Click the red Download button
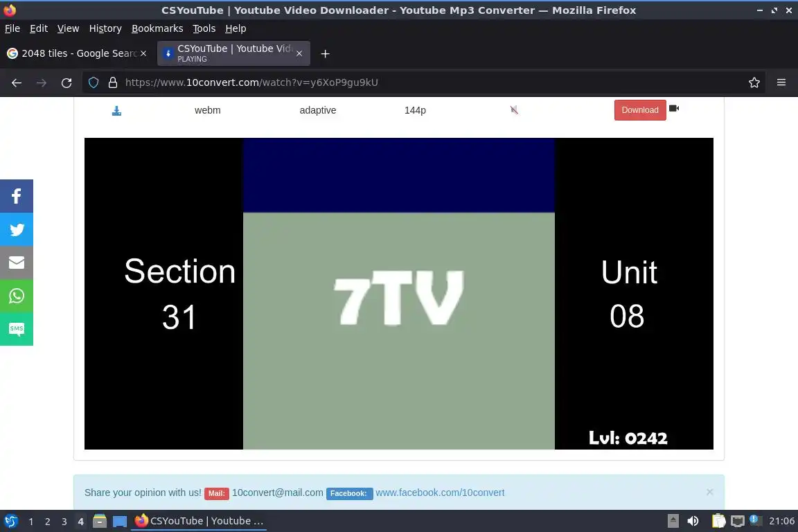The image size is (798, 532). [640, 110]
